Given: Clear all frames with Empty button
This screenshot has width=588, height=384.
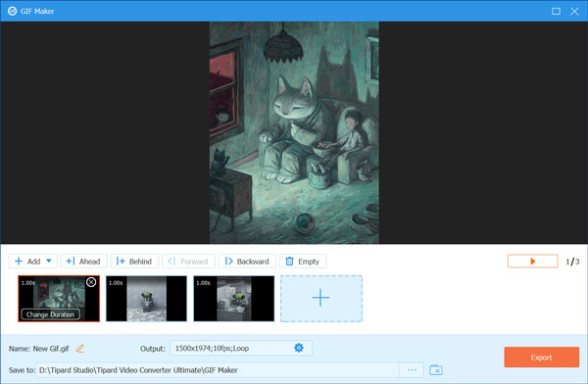Looking at the screenshot, I should point(303,261).
